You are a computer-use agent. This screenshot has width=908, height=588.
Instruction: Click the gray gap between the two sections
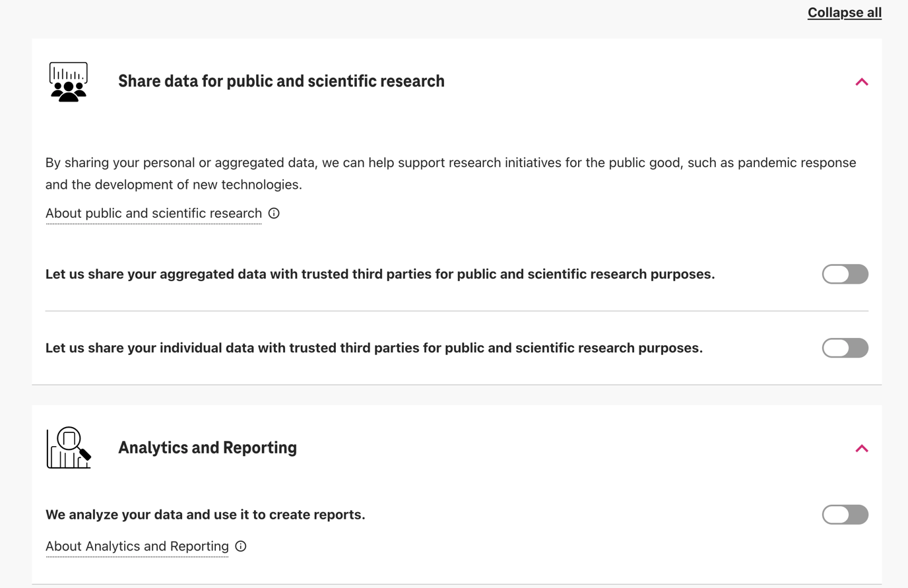457,395
